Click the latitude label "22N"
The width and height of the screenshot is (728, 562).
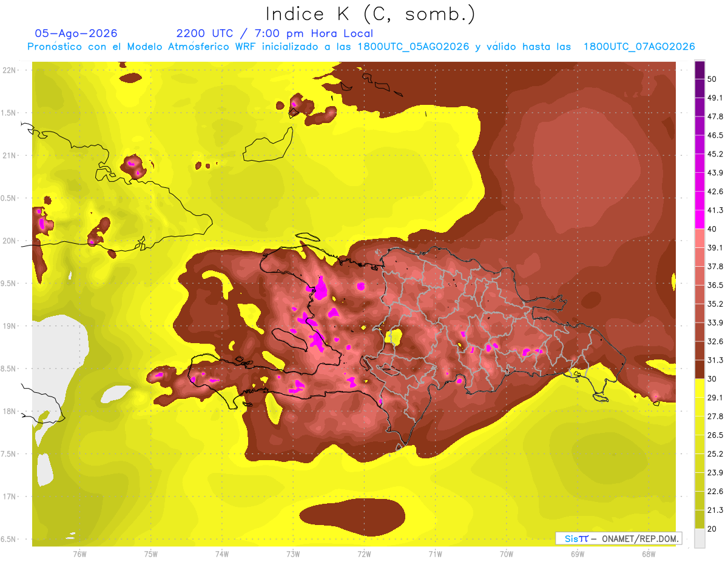coord(9,70)
